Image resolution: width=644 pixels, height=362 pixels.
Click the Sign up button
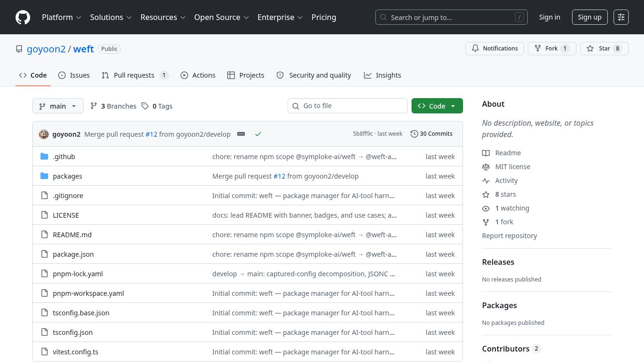click(590, 17)
